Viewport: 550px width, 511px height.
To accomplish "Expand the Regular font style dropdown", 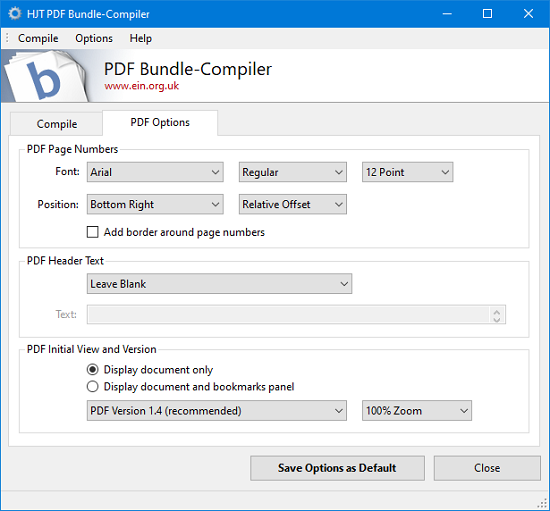I will [293, 172].
